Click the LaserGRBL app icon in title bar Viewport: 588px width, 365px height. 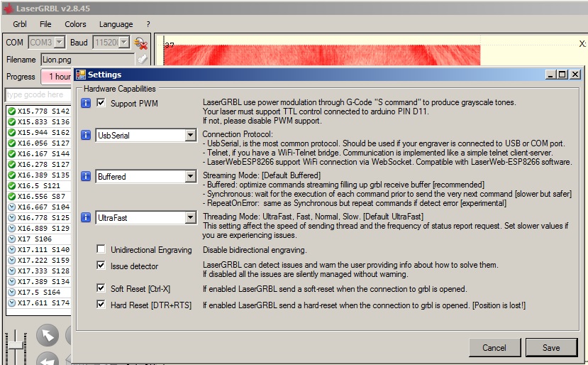point(8,8)
